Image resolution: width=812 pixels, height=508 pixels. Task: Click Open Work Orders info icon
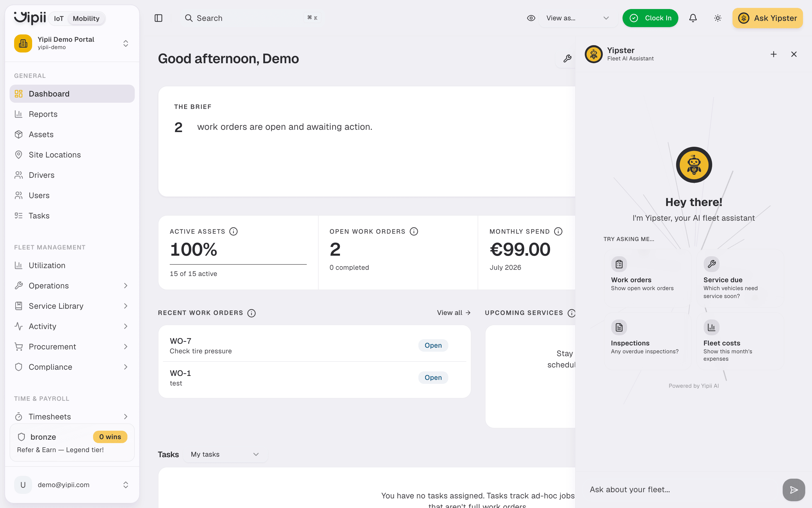point(414,231)
